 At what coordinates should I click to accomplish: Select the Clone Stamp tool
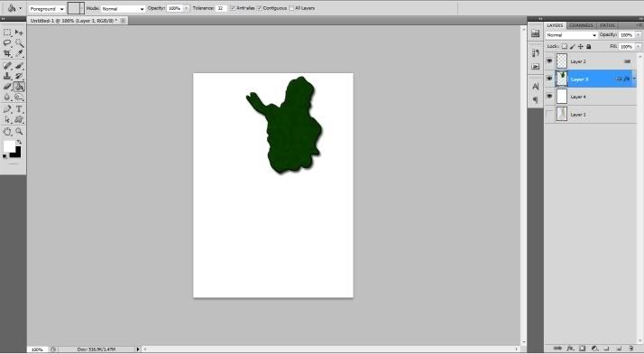coord(7,76)
